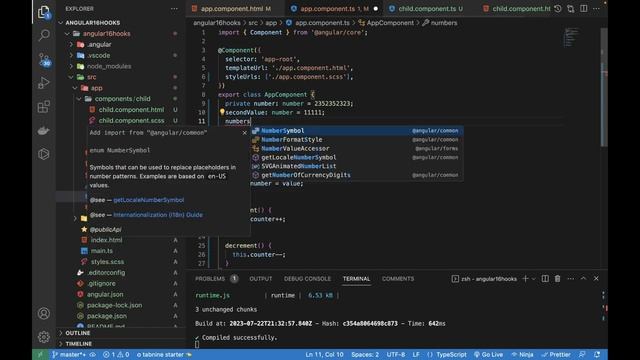This screenshot has height=360, width=640.
Task: Split the editor to the right
Action: point(584,9)
